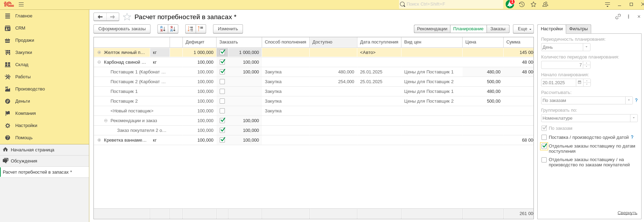Screen dimensions: 644x222
Task: Click Сформировать заказы button
Action: point(122,29)
